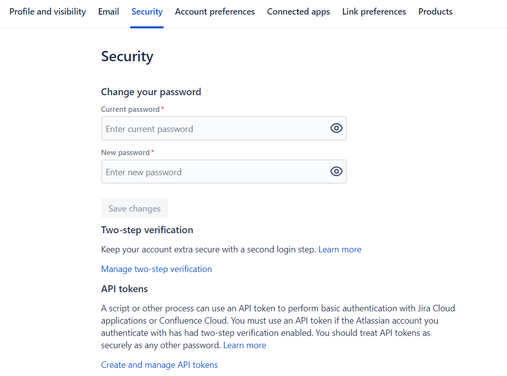This screenshot has height=376, width=507.
Task: Show current password via eye icon
Action: click(336, 128)
